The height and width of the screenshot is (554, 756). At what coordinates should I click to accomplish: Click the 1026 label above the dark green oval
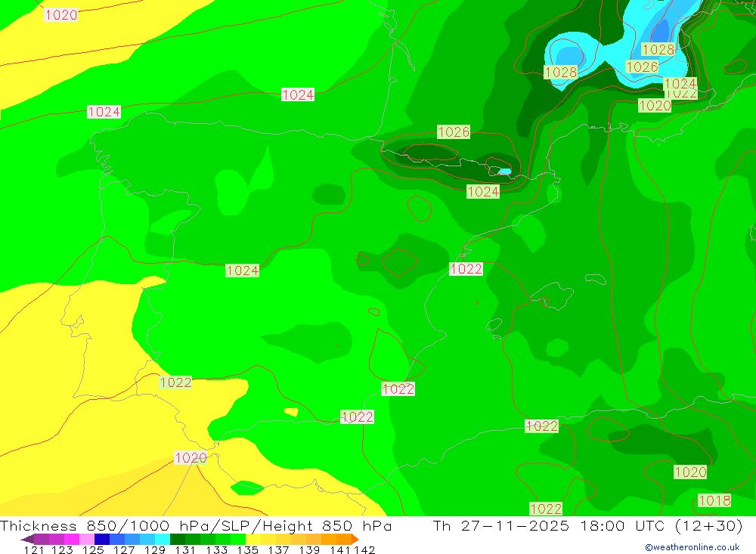(x=453, y=132)
